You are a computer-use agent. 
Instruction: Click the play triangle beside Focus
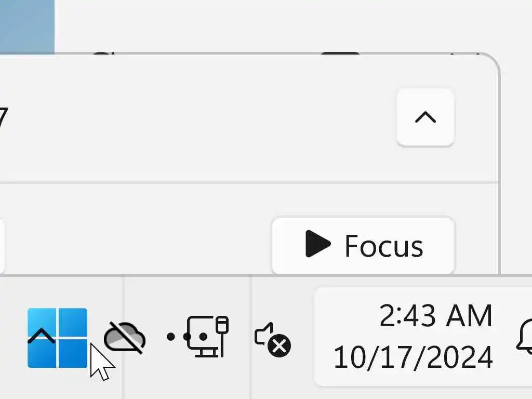coord(317,244)
